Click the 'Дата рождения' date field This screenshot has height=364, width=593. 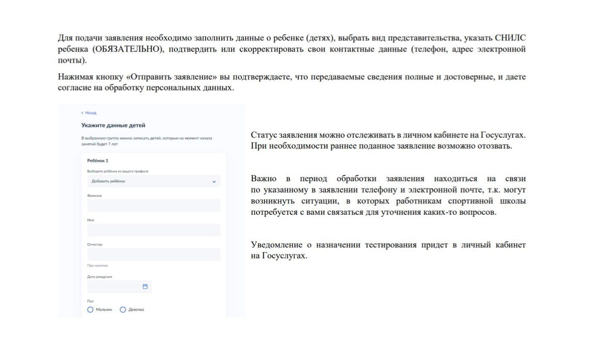point(115,287)
